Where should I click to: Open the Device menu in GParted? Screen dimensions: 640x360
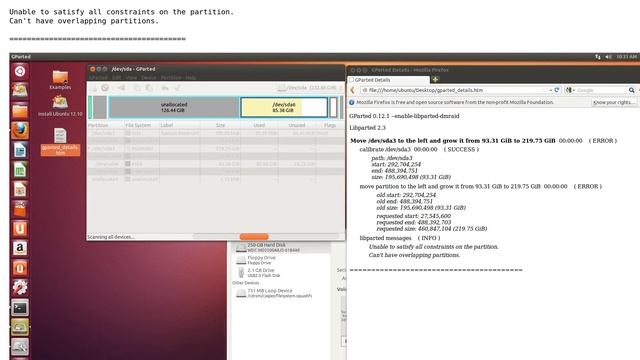point(149,78)
